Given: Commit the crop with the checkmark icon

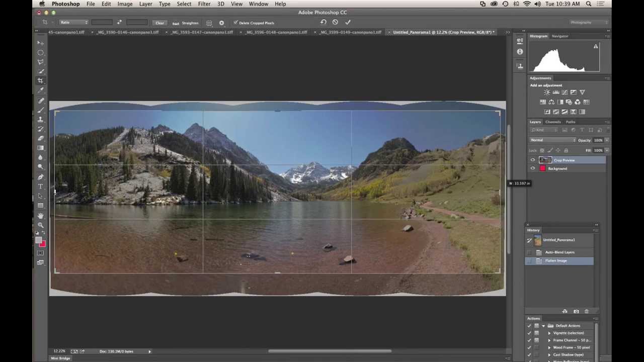Looking at the screenshot, I should pyautogui.click(x=348, y=22).
